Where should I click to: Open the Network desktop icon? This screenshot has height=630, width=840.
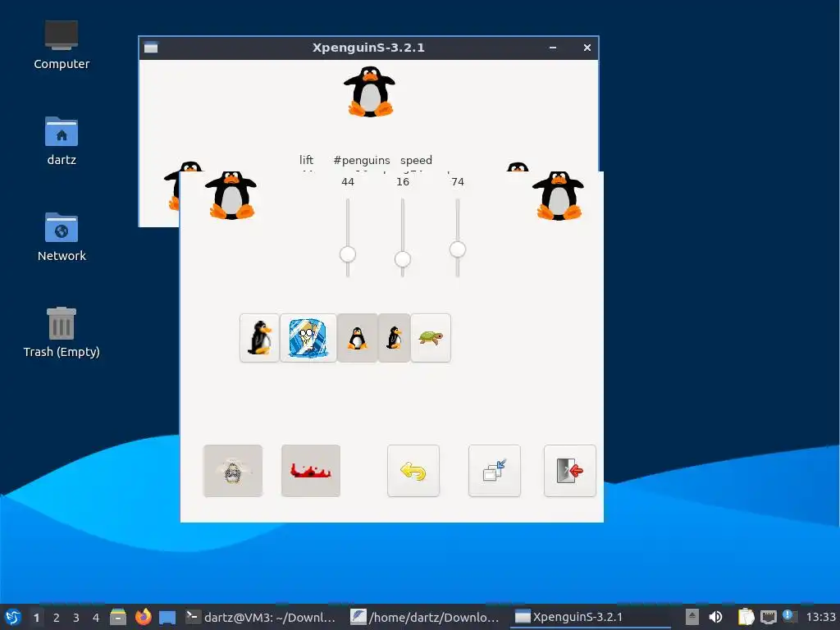[62, 237]
